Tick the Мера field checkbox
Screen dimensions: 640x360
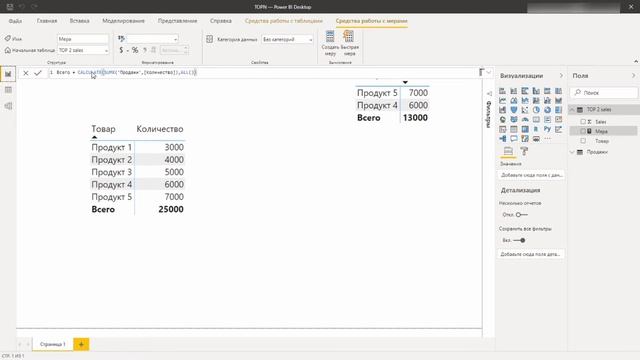click(x=583, y=131)
